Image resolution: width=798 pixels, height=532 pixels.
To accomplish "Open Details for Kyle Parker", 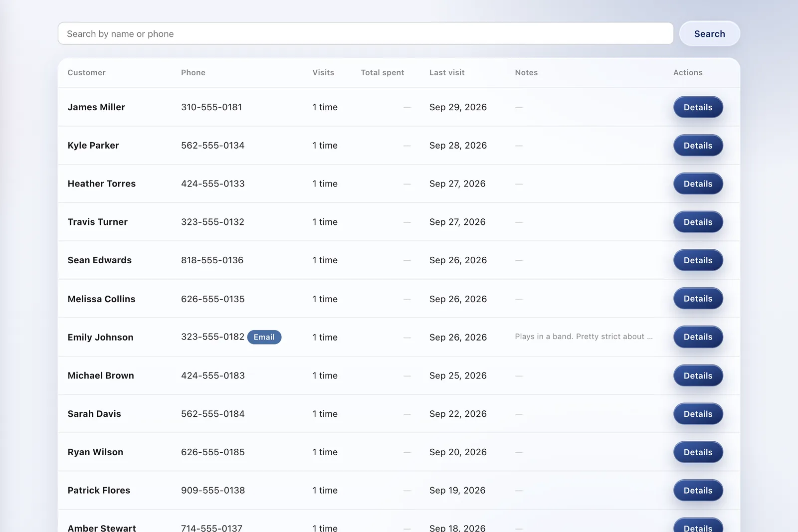I will pos(698,146).
